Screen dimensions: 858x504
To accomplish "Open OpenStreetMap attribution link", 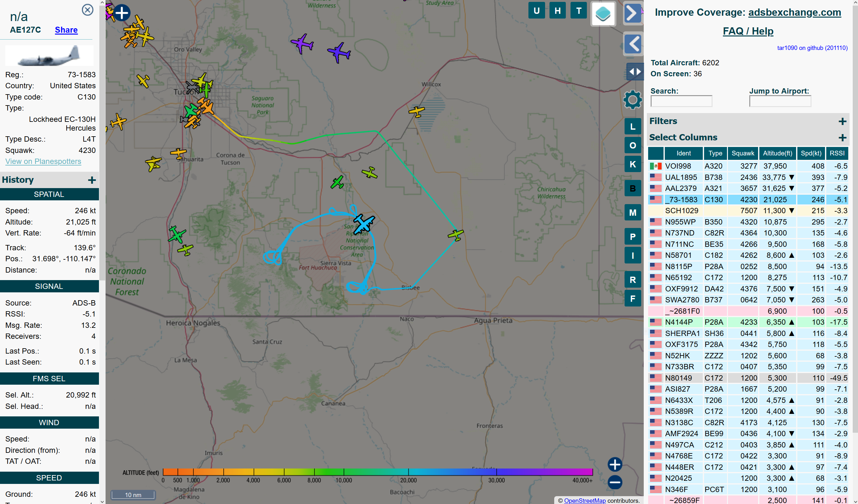I will tap(585, 500).
